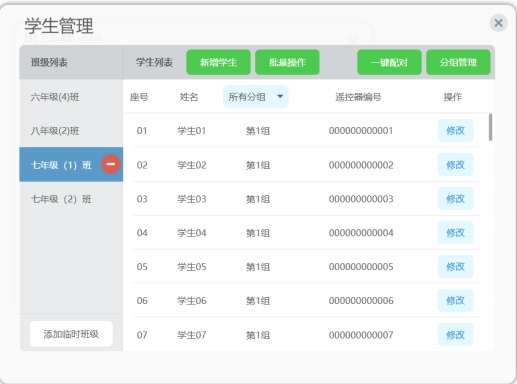Click 修改 for 学生02
This screenshot has height=384, width=517.
pyautogui.click(x=455, y=165)
